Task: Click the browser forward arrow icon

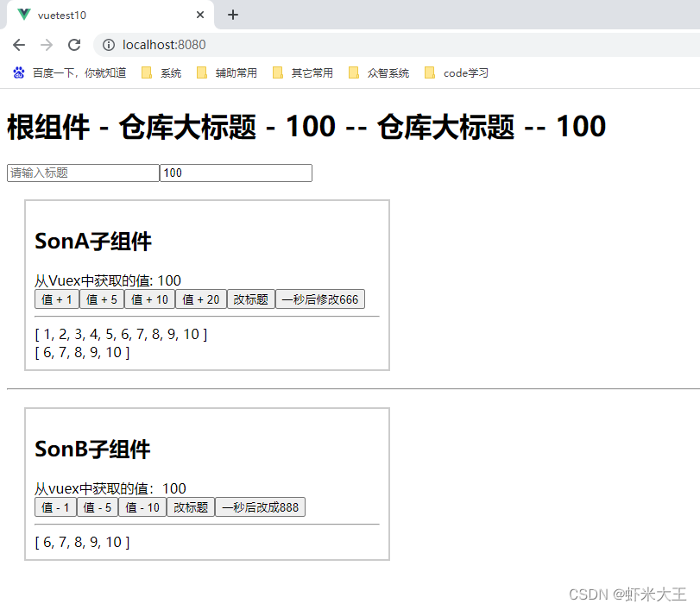Action: tap(46, 45)
